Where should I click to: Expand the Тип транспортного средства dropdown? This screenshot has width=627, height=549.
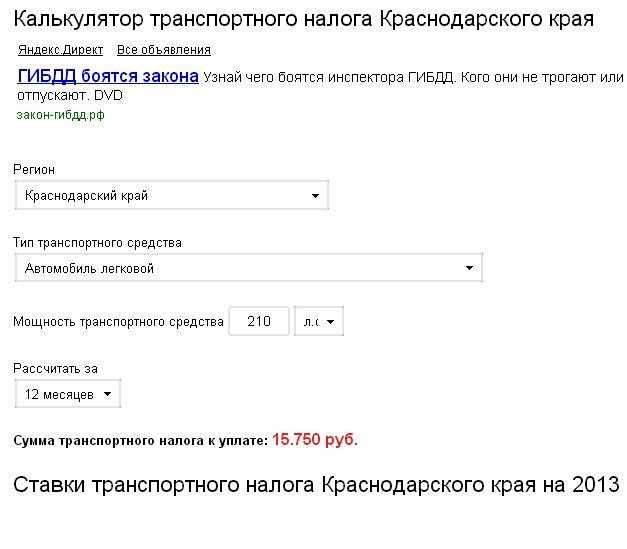tap(248, 268)
